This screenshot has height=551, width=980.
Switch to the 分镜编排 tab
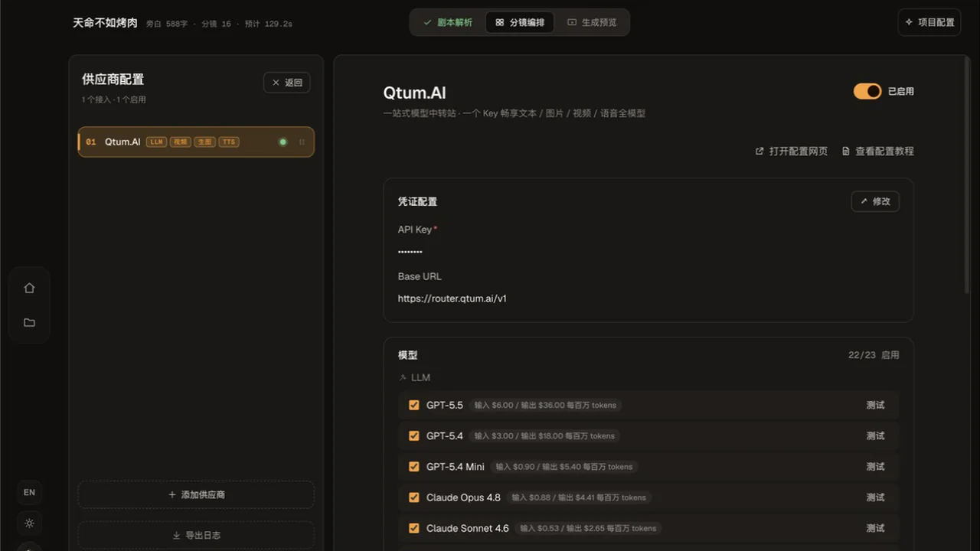520,22
